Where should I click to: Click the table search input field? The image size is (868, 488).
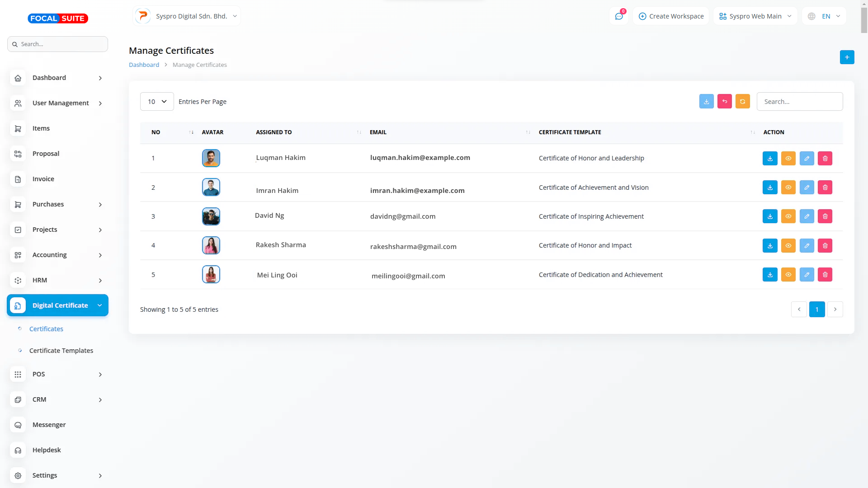799,102
